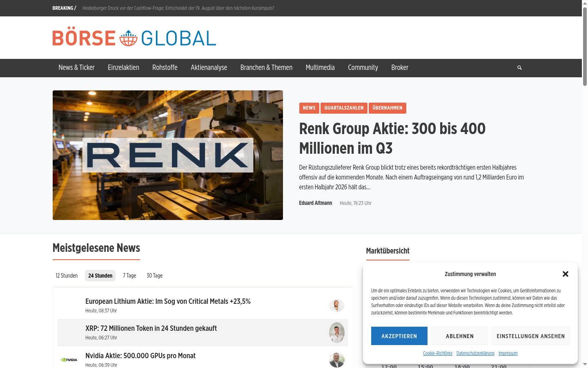Open the Renk factory featured image

pyautogui.click(x=168, y=155)
